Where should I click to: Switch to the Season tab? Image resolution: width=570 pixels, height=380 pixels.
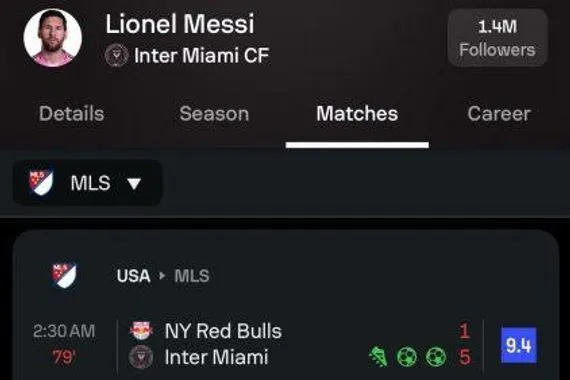coord(214,113)
